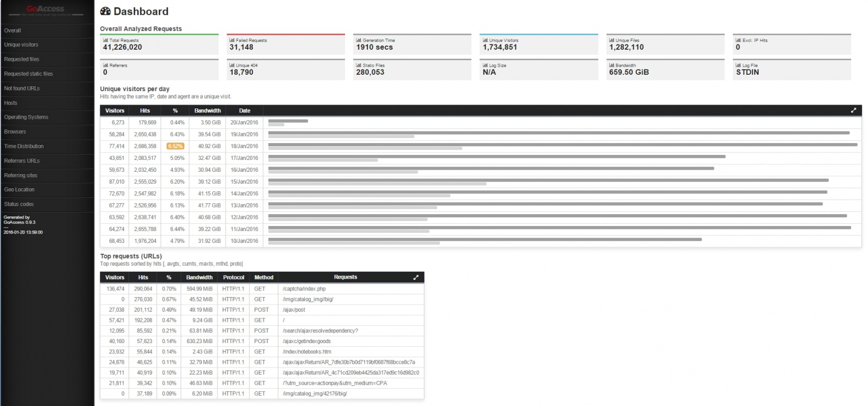The height and width of the screenshot is (406, 868).
Task: Open Geo Location in sidebar
Action: (47, 190)
